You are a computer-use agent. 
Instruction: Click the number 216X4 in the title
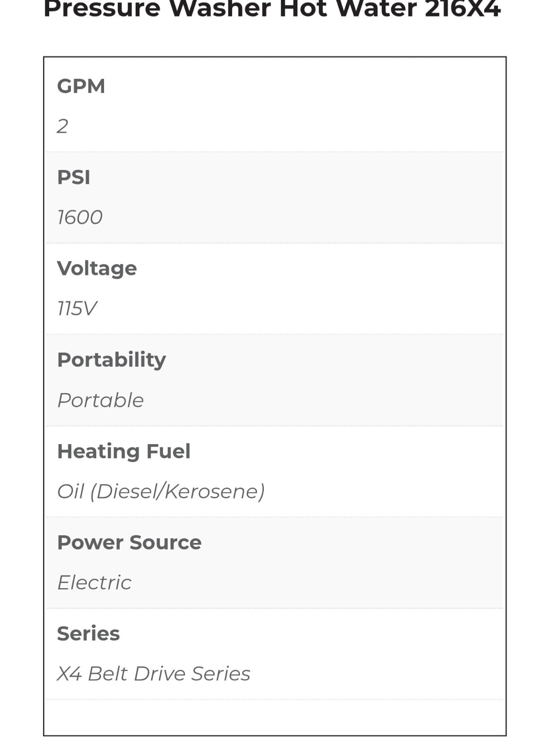click(462, 9)
